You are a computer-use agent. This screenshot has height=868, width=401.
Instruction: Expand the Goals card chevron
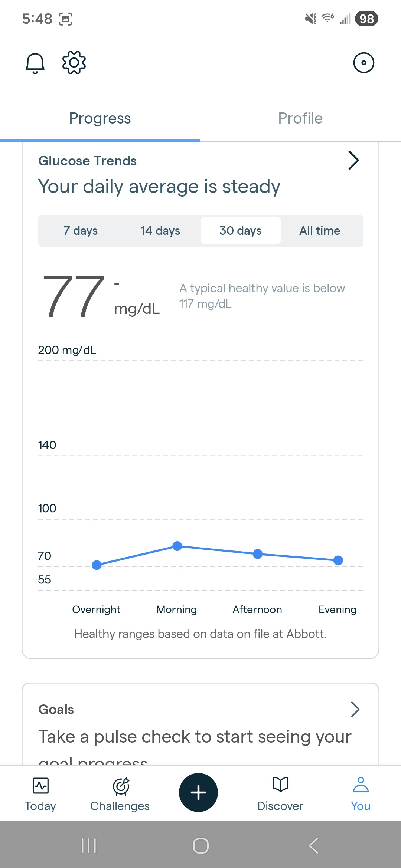click(355, 709)
